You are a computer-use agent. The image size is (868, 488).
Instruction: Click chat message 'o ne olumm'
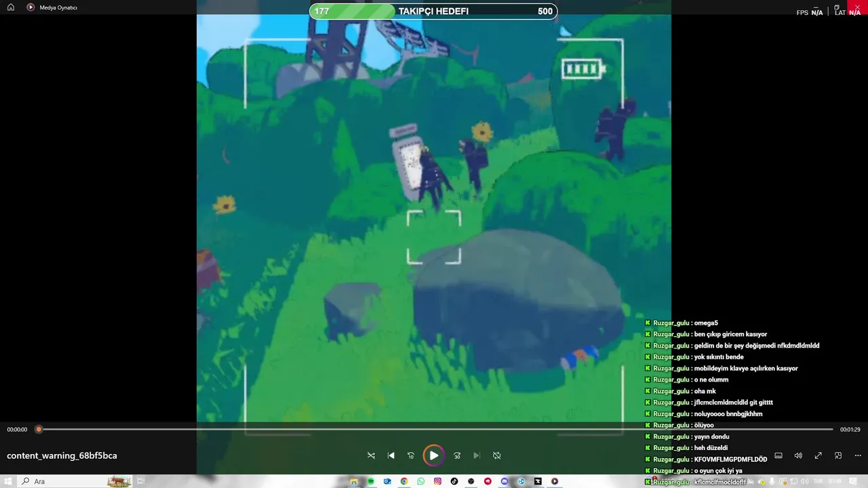(x=711, y=380)
